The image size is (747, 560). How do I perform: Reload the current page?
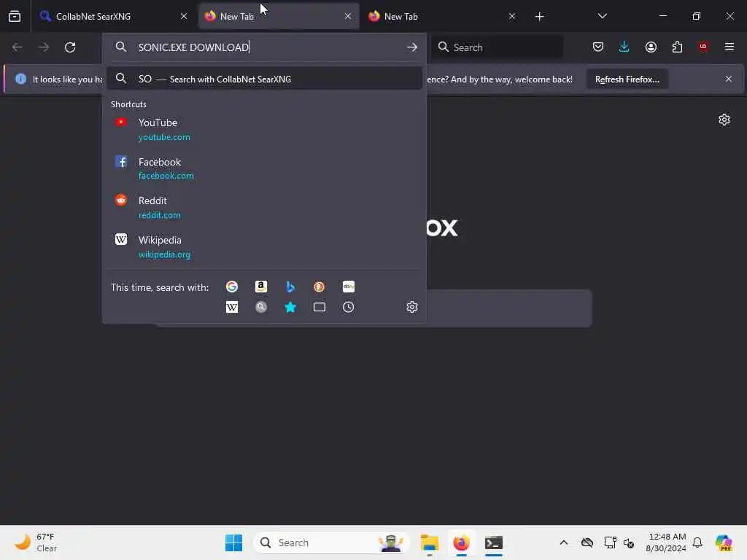pyautogui.click(x=70, y=47)
